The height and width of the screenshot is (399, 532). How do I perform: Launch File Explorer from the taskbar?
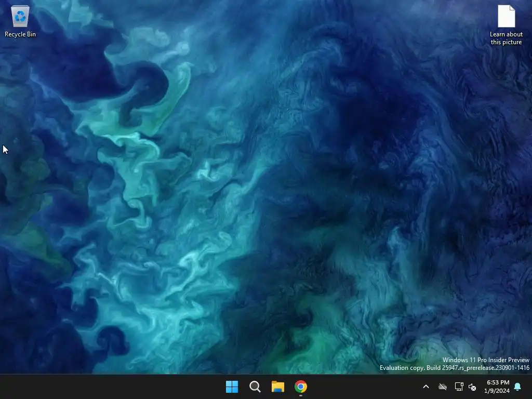point(277,387)
